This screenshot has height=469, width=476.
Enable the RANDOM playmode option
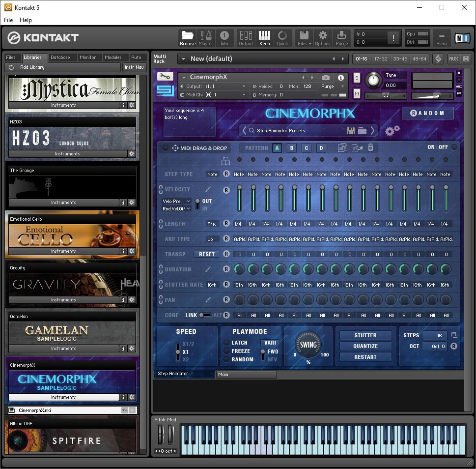click(226, 359)
